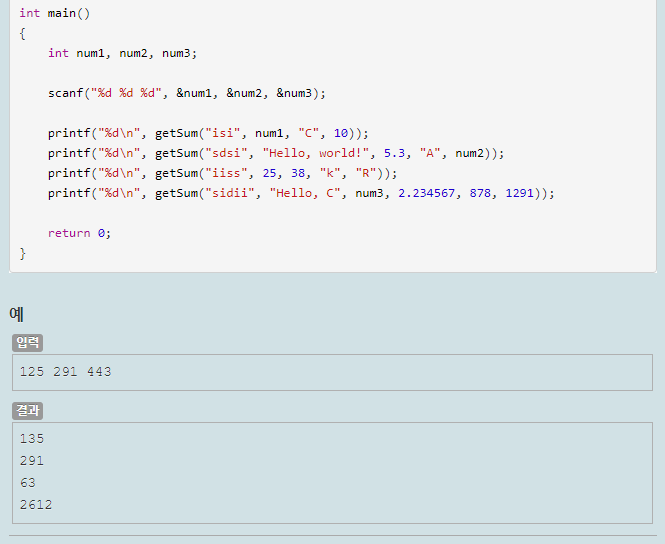Image resolution: width=665 pixels, height=544 pixels.
Task: Click the "Hello, world!" string literal
Action: (316, 153)
